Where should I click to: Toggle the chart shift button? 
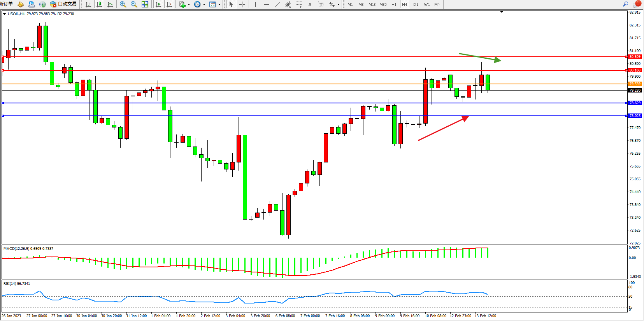(x=169, y=4)
